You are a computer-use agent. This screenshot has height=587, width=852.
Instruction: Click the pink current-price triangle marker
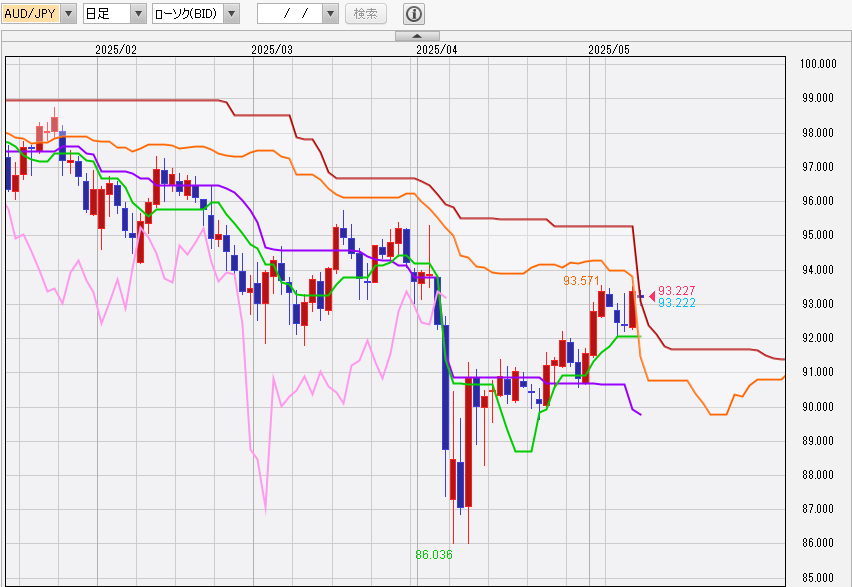[652, 296]
